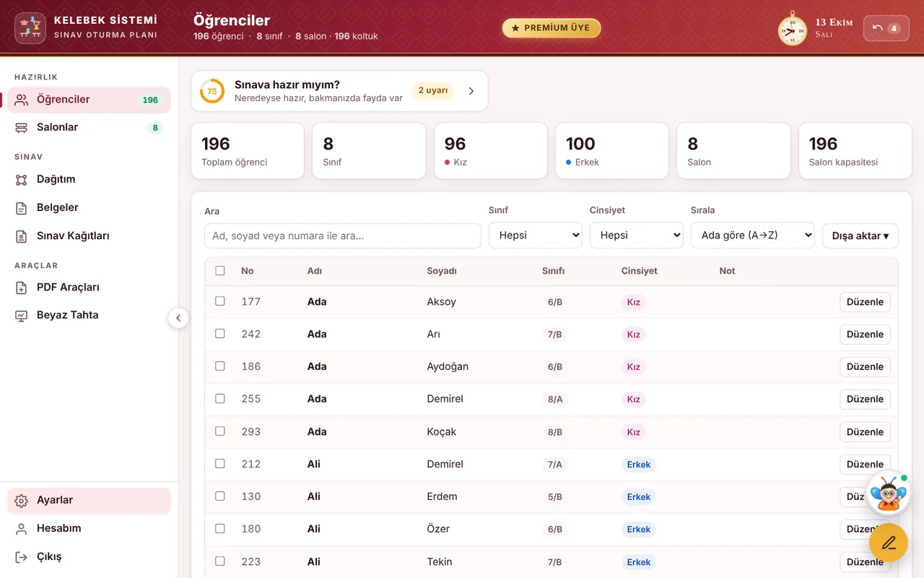
Task: Go to Salonlar in the sidebar
Action: click(89, 127)
